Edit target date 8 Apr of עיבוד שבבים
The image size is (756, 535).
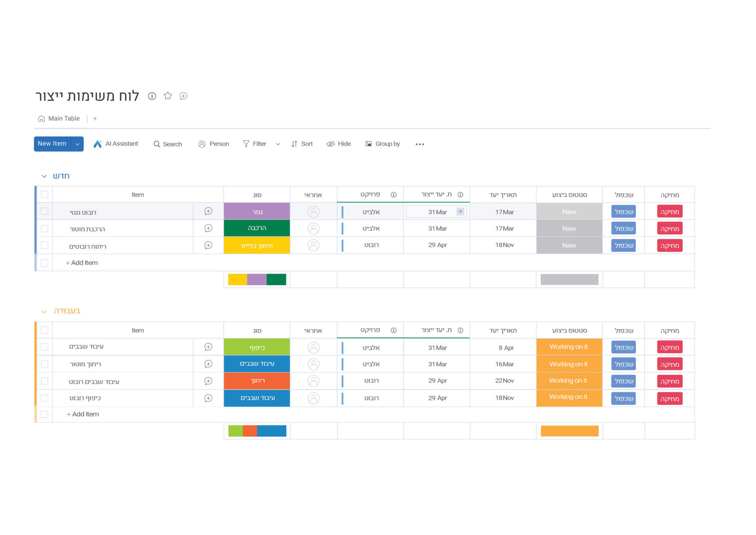(504, 348)
